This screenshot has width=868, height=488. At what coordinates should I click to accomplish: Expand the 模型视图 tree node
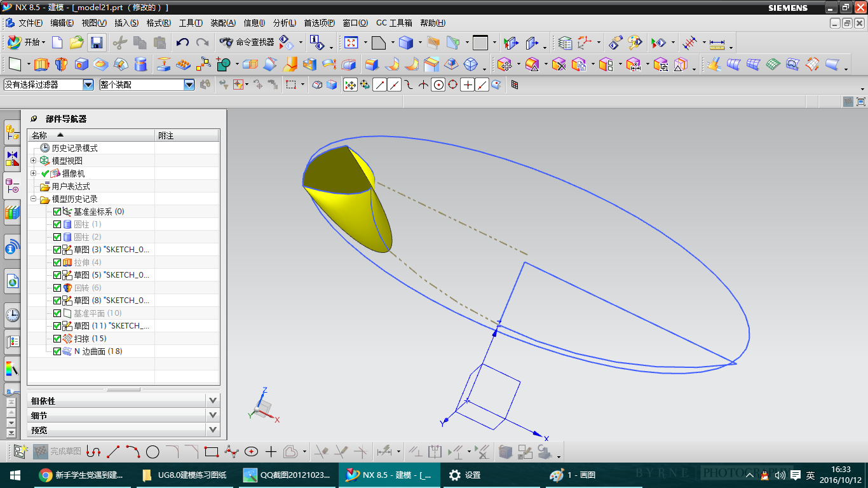(x=33, y=161)
